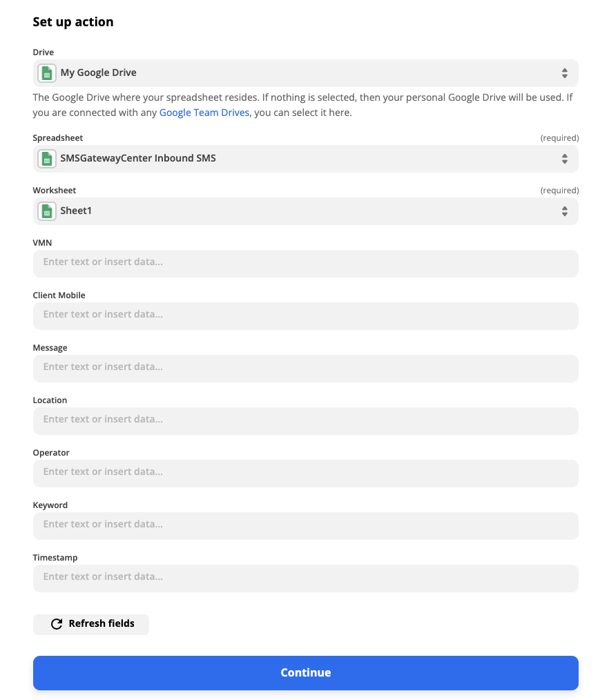
Task: Select the Operator input field
Action: pyautogui.click(x=306, y=473)
